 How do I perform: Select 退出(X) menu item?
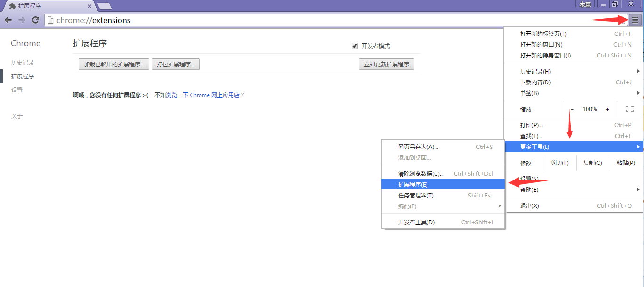(x=573, y=205)
